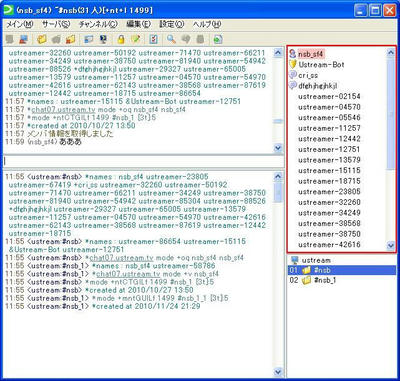The width and height of the screenshot is (400, 381).
Task: Select ustreamer-32260 in the member list
Action: point(329,202)
